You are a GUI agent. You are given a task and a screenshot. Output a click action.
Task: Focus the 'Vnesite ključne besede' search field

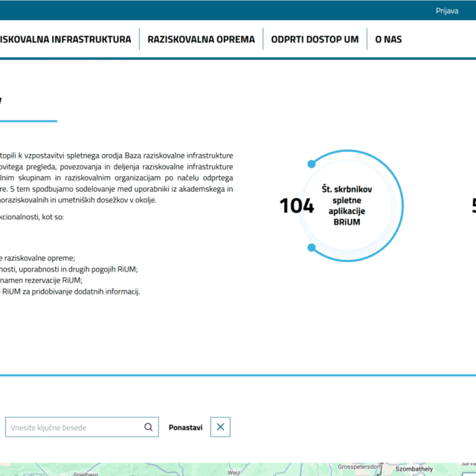tap(73, 427)
